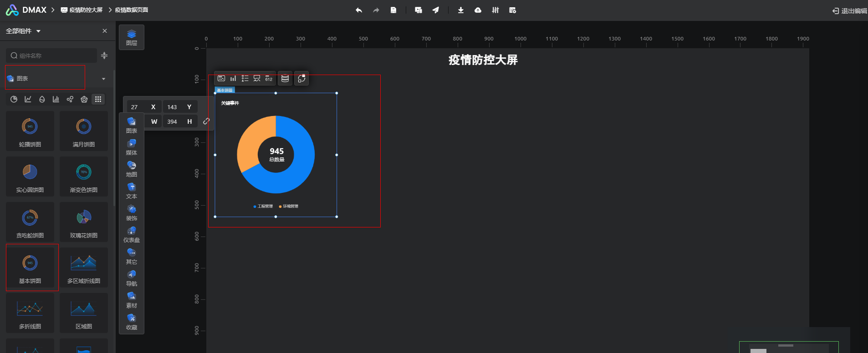The height and width of the screenshot is (353, 868).
Task: Add the 贪吃蛇饼图 component
Action: 30,222
